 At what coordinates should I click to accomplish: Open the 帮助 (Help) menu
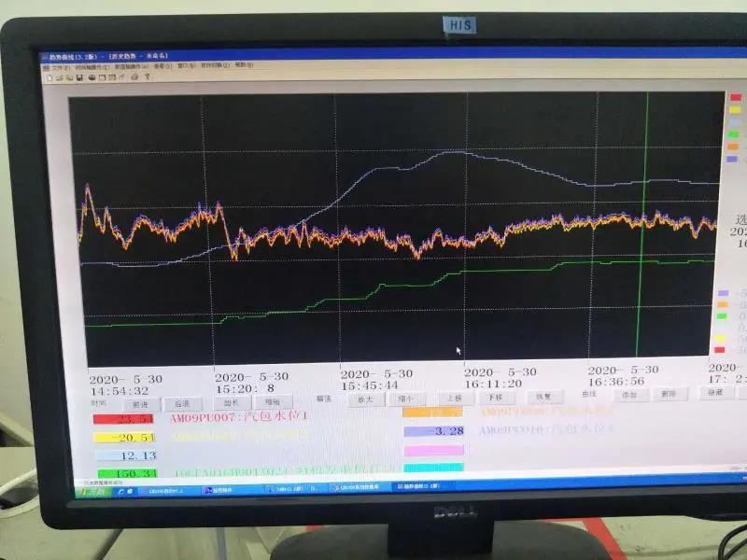coord(244,66)
